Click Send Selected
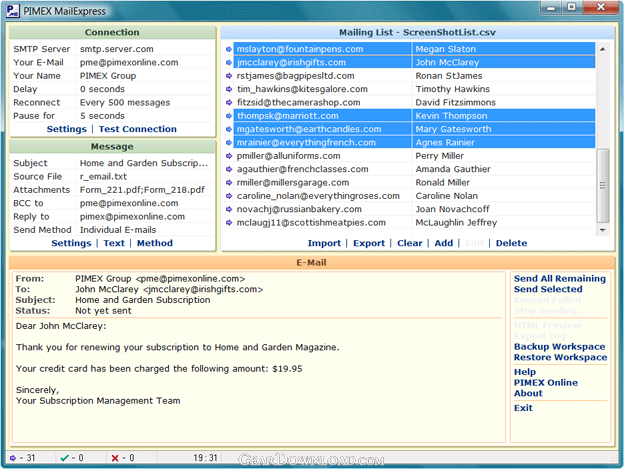624x469 pixels. coord(548,289)
